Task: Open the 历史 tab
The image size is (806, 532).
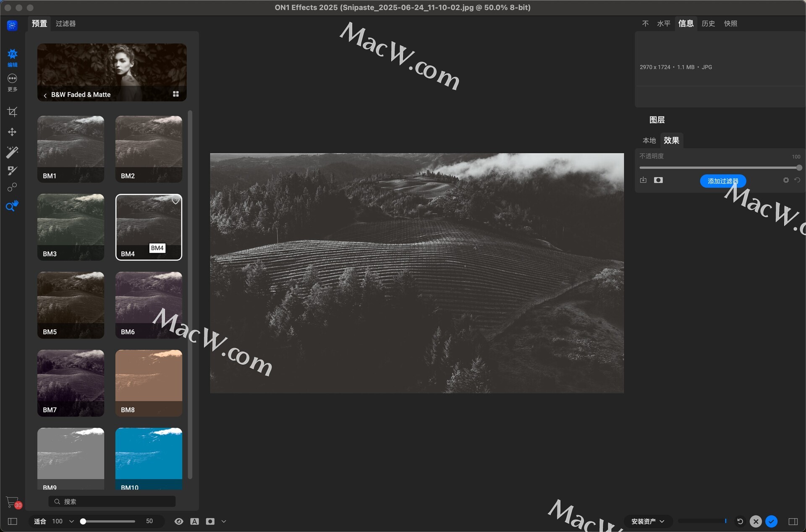Action: [x=708, y=23]
